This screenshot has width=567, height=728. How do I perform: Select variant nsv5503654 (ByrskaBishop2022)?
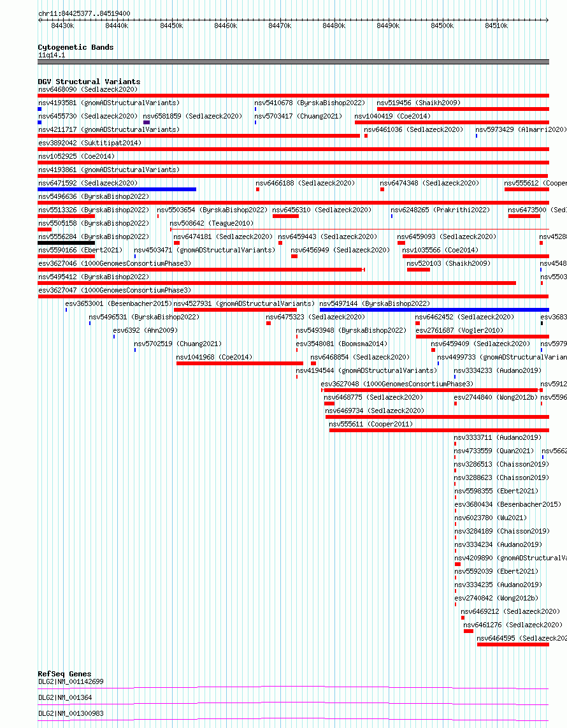pyautogui.click(x=212, y=210)
